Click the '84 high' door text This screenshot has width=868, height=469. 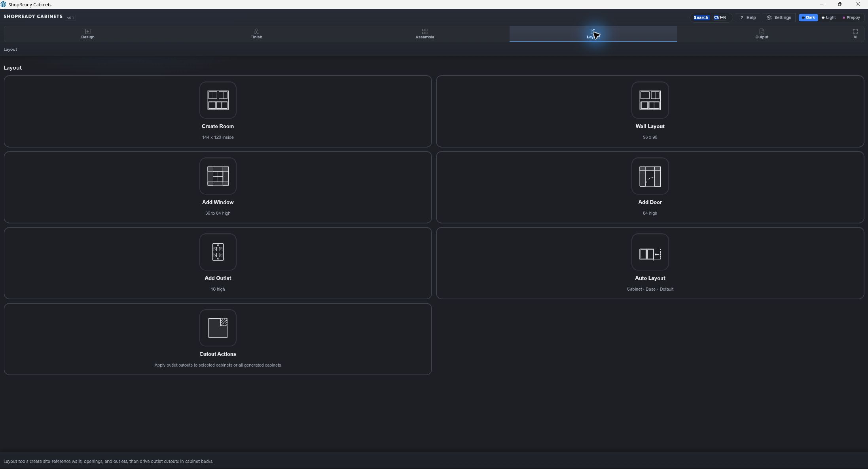(x=650, y=213)
